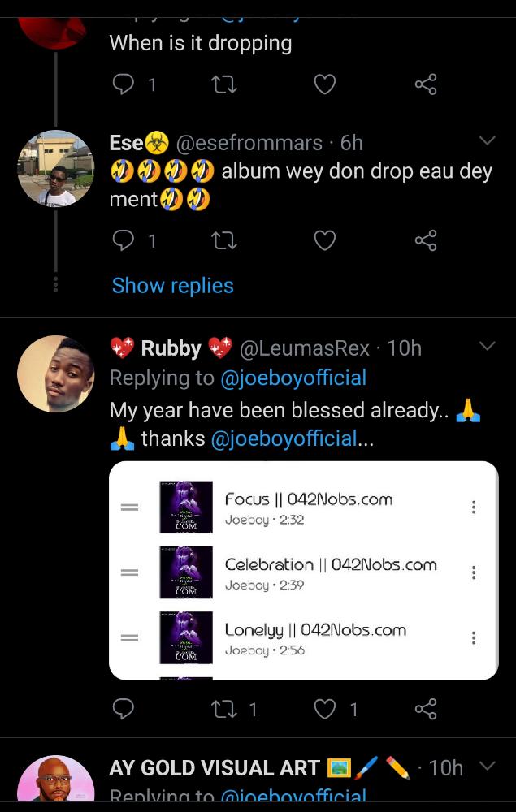516x812 pixels.
Task: Reply to the 'When is it dropping' tweet
Action: click(123, 84)
